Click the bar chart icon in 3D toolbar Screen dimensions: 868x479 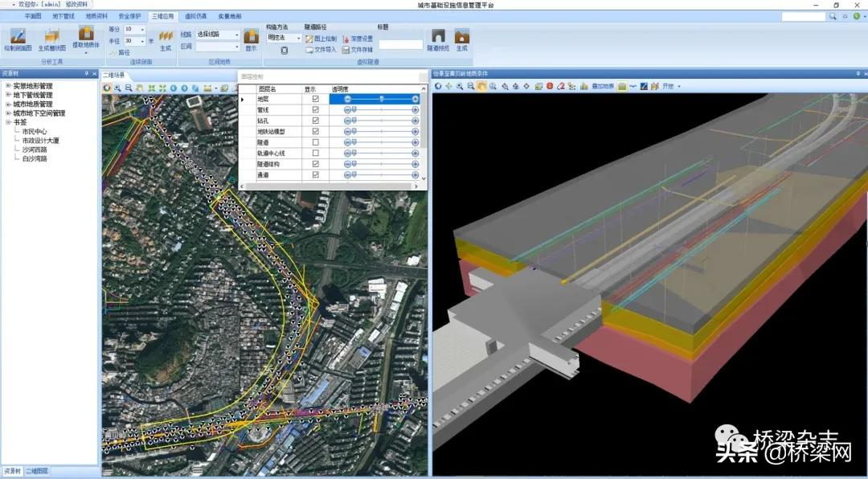(x=583, y=86)
